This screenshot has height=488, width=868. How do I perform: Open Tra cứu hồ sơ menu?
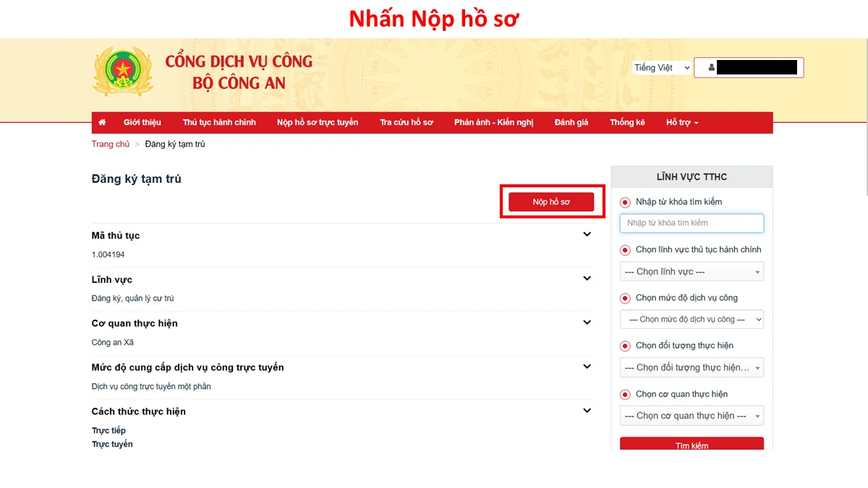tap(407, 123)
